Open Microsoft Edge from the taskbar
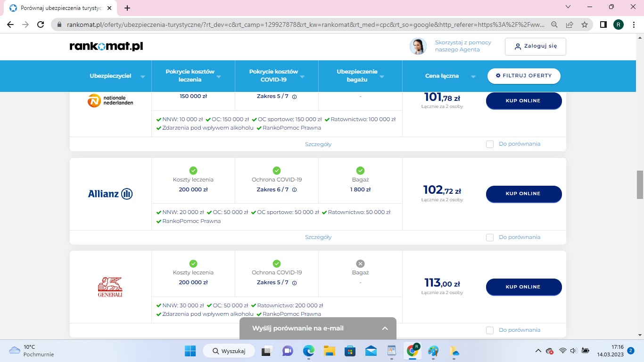Image resolution: width=644 pixels, height=362 pixels. tap(308, 351)
